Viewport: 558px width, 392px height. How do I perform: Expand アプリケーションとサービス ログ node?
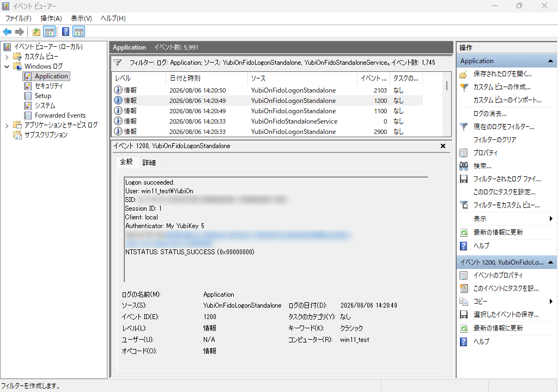click(x=7, y=125)
